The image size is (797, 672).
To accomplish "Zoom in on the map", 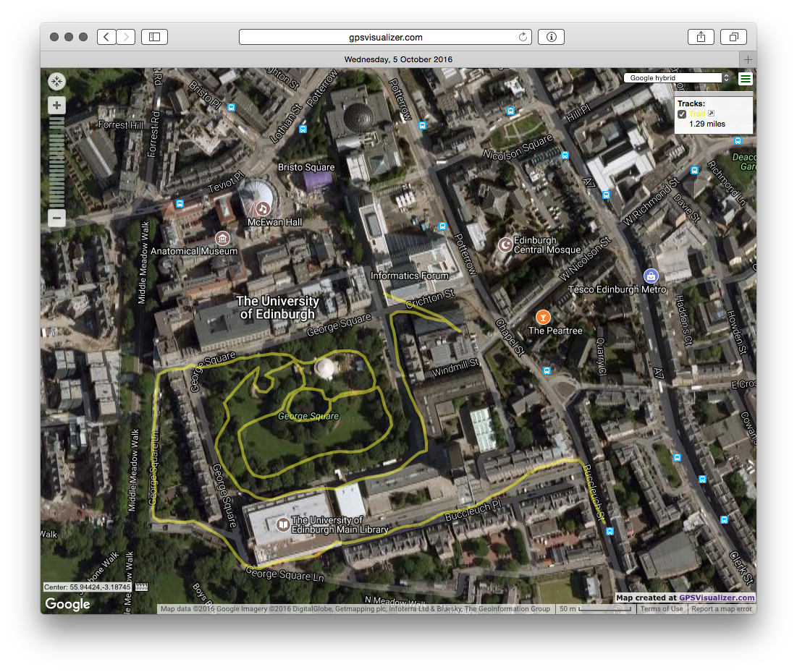I will [57, 105].
